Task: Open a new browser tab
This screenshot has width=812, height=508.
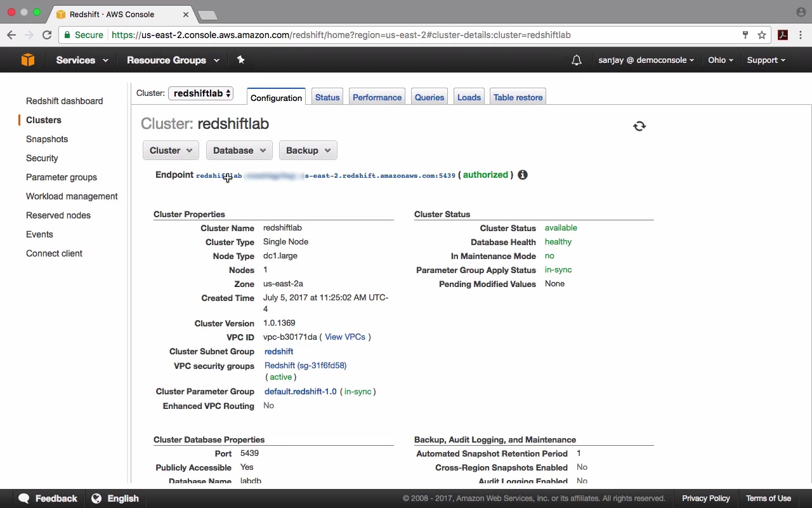Action: pyautogui.click(x=207, y=15)
